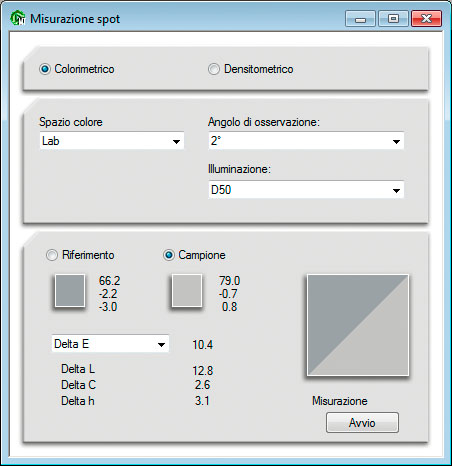Maximize the Misurazione spot window

tap(393, 19)
